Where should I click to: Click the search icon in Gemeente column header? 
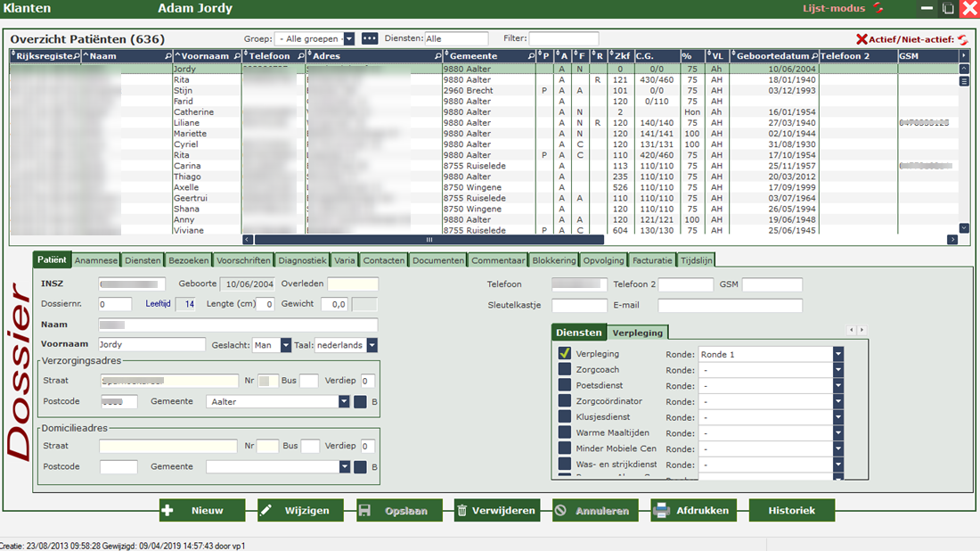(x=530, y=56)
